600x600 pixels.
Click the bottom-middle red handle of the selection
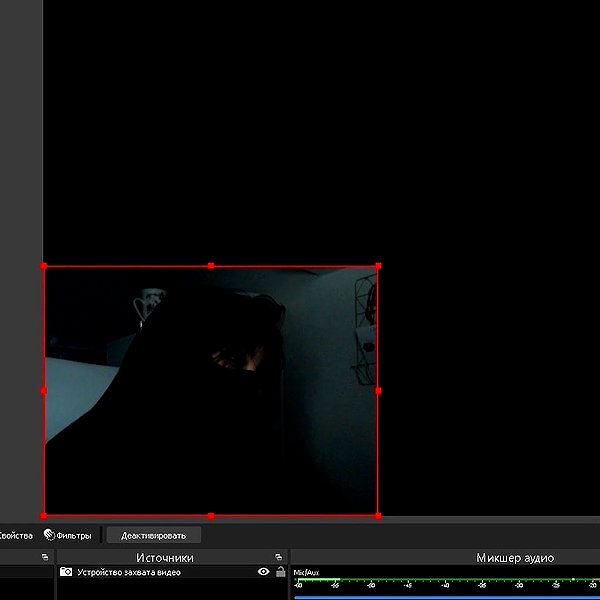[x=211, y=516]
